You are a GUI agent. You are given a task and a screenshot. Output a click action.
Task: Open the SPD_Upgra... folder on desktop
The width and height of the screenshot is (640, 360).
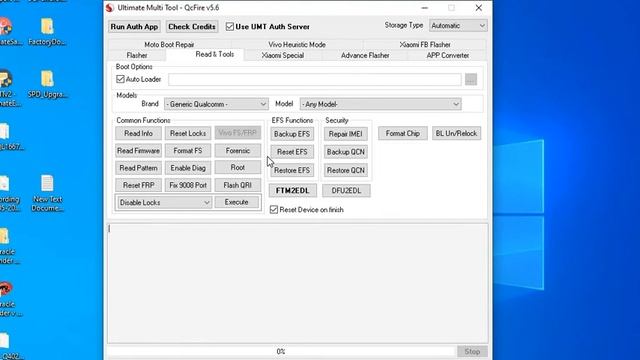[x=47, y=84]
